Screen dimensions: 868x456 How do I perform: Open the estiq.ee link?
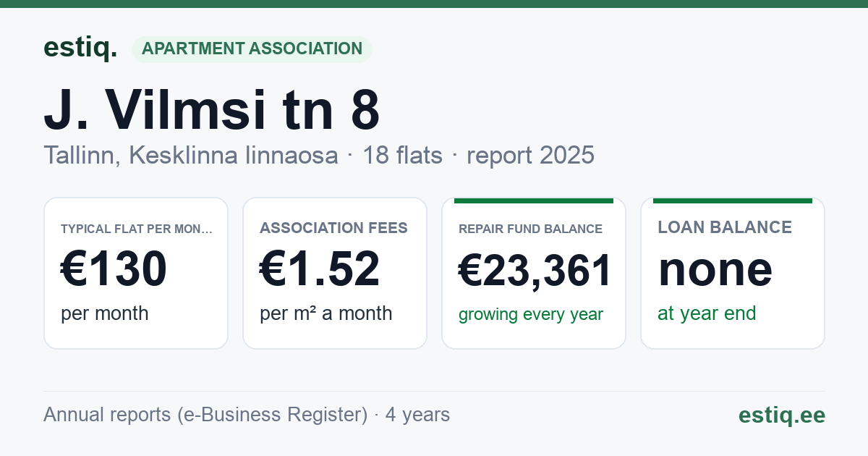coord(782,415)
